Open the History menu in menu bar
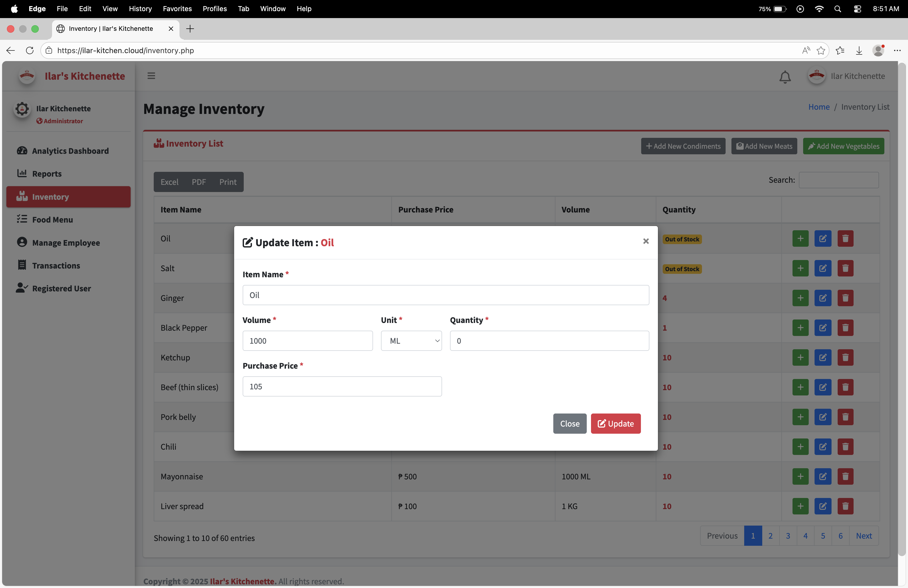The image size is (908, 588). coord(140,9)
